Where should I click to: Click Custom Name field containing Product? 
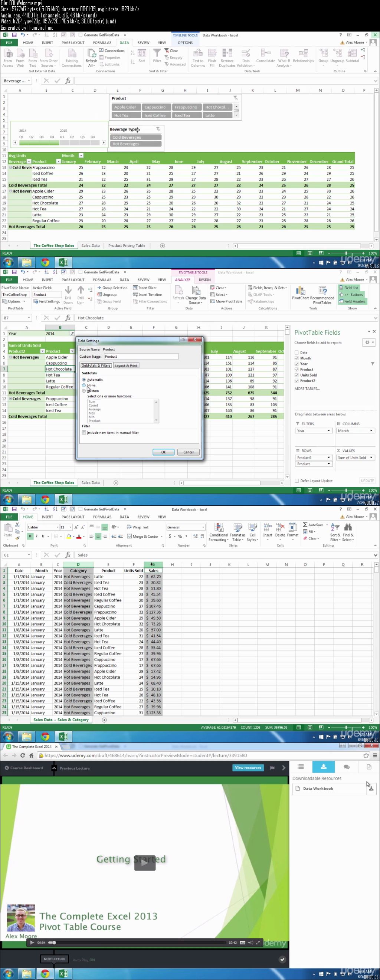pyautogui.click(x=141, y=357)
